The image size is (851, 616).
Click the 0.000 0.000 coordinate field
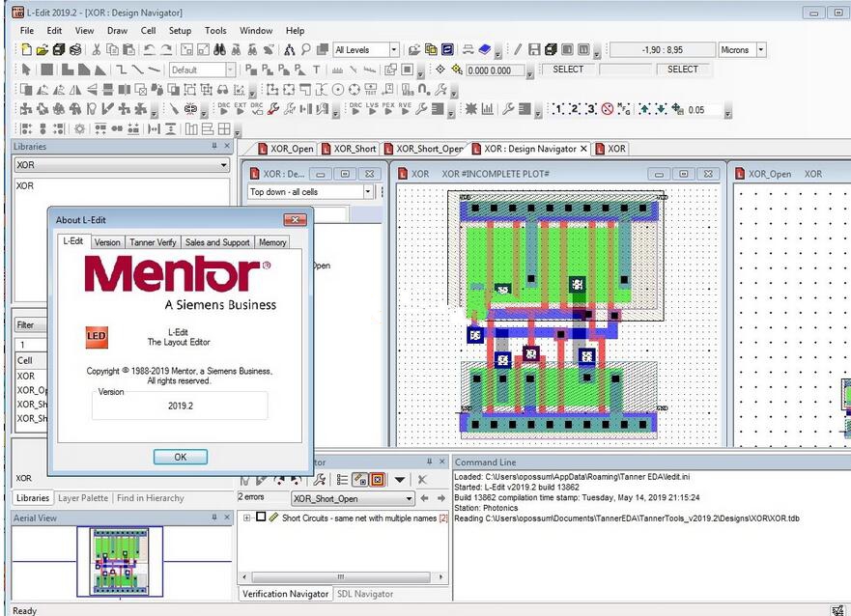496,70
